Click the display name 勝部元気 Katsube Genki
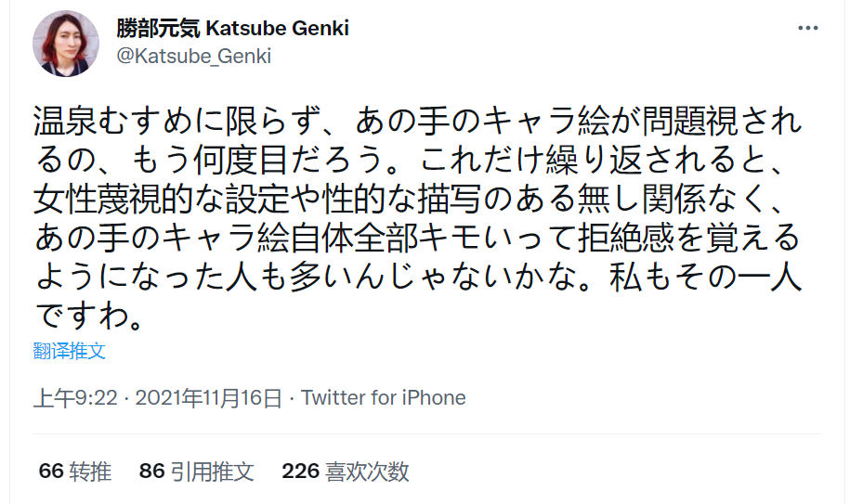863x504 pixels. [x=232, y=28]
